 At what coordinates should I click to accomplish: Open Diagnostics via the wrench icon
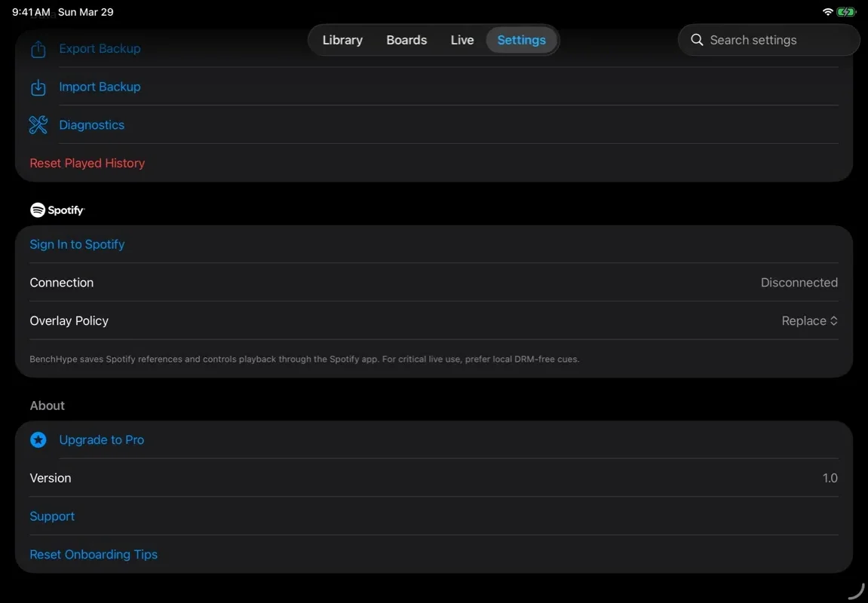point(38,125)
